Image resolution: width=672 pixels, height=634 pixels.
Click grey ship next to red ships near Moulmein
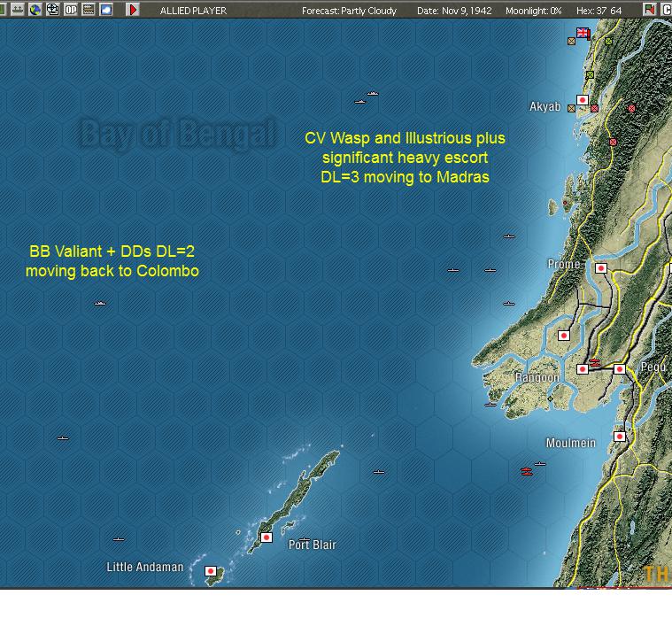[x=540, y=464]
